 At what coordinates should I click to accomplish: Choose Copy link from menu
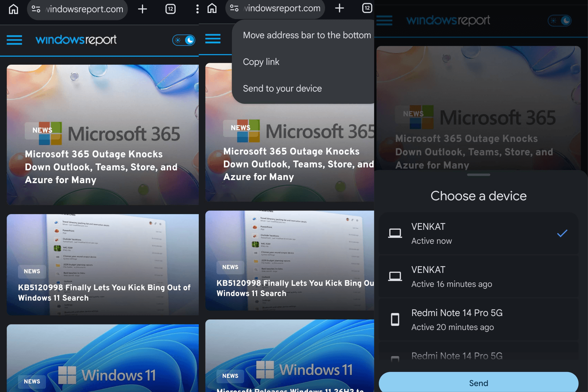click(261, 62)
